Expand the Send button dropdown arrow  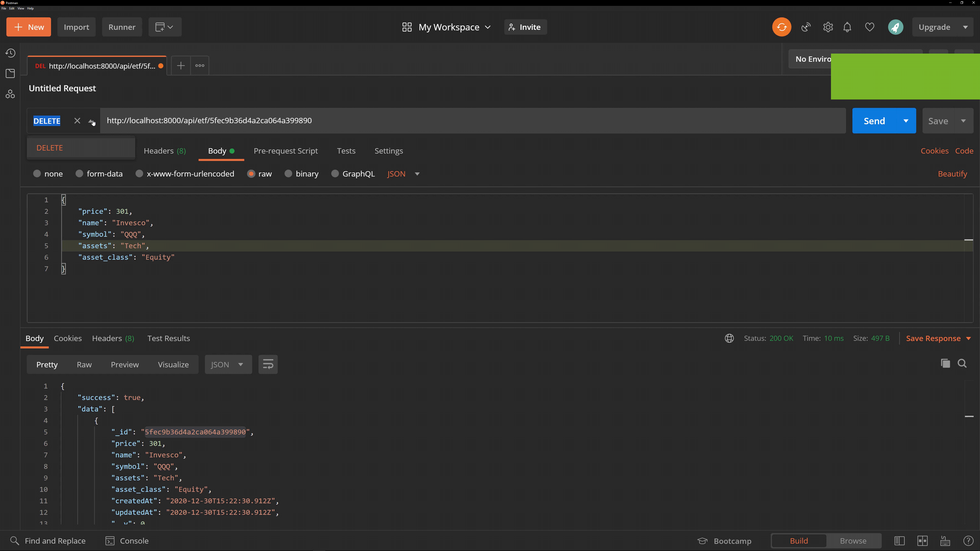click(x=906, y=121)
